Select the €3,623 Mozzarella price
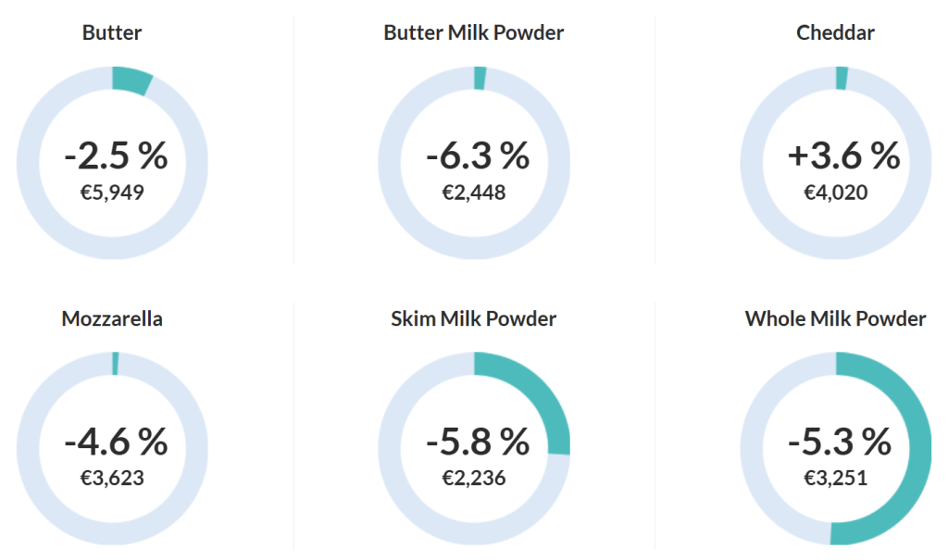948x560 pixels. coord(112,479)
